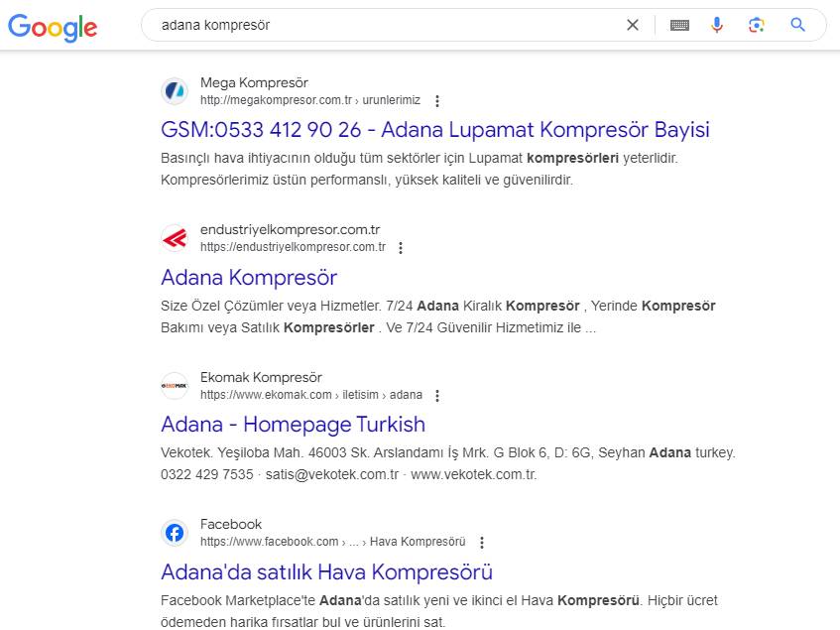Viewport: 840px width, 630px height.
Task: Open the on-screen keyboard input tool
Action: (679, 25)
